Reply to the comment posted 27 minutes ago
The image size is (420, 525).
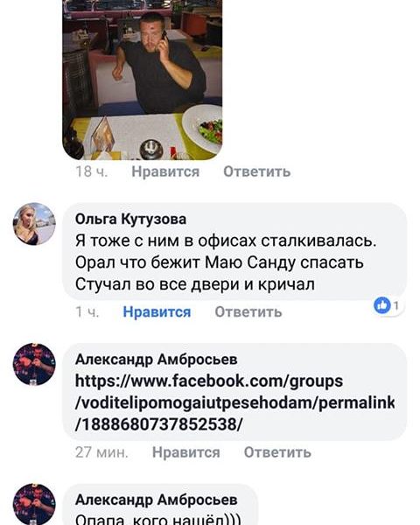click(x=277, y=452)
